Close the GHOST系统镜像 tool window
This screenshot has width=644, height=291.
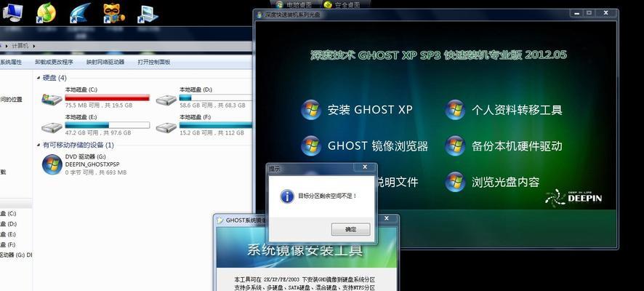coord(386,219)
